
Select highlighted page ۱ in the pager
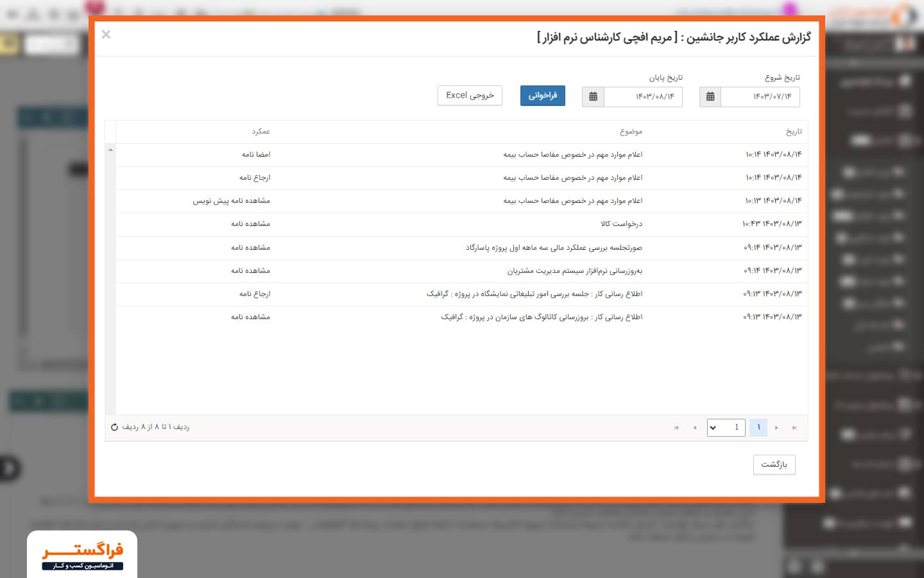click(758, 428)
